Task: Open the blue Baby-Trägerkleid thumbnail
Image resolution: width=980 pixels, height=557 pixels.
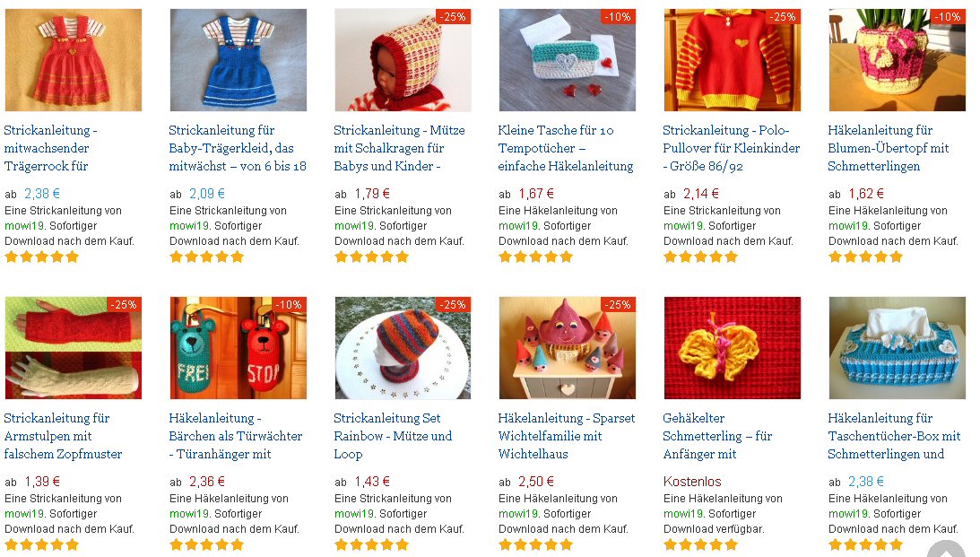Action: 238,60
